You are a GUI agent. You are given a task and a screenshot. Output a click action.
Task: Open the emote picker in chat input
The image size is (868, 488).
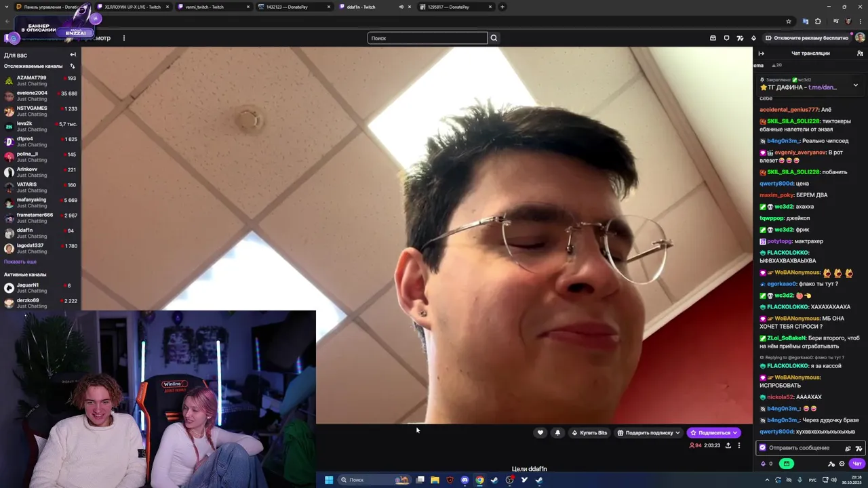coord(848,448)
